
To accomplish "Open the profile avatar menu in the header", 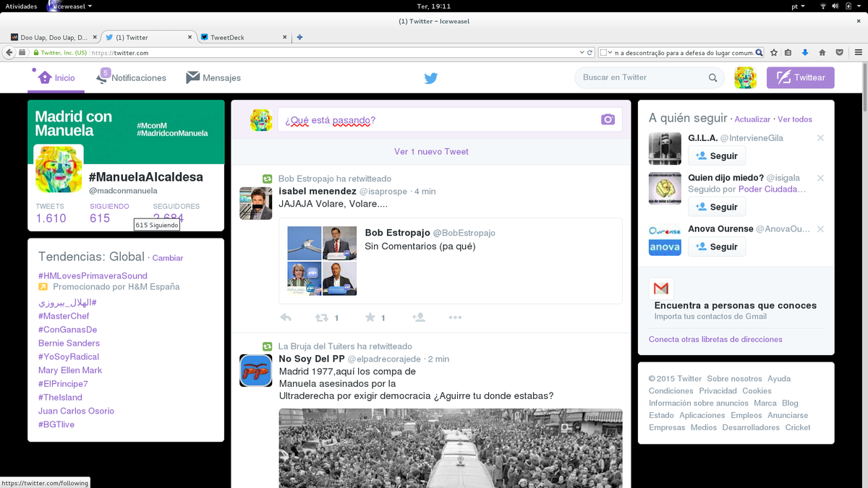I will tap(745, 77).
